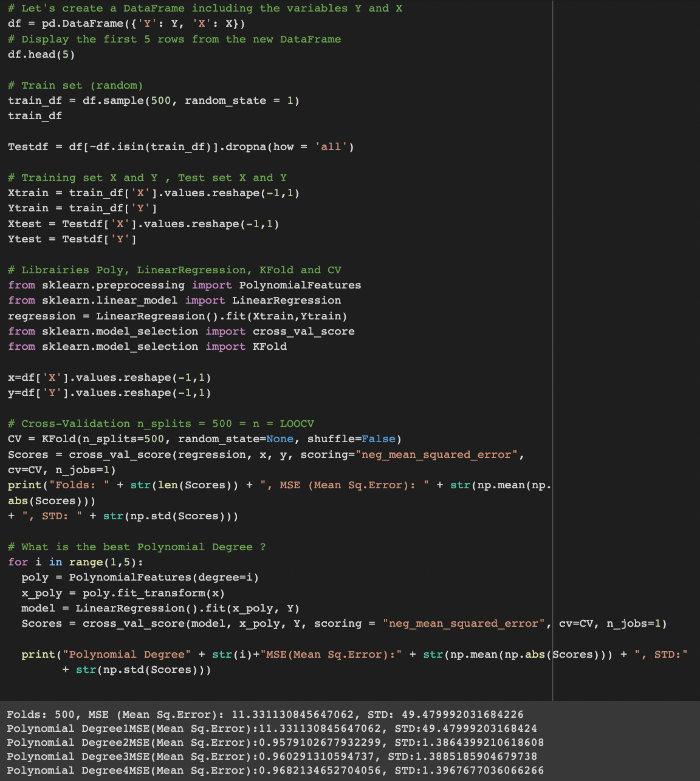Click the KFold import statement

[147, 346]
